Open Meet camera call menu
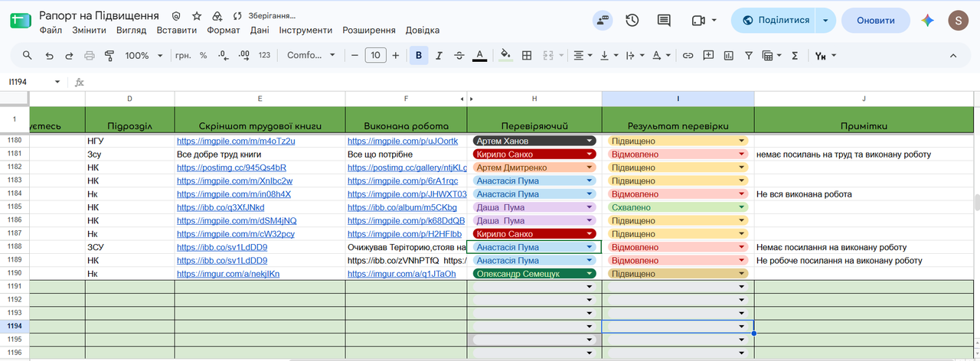 pyautogui.click(x=704, y=21)
